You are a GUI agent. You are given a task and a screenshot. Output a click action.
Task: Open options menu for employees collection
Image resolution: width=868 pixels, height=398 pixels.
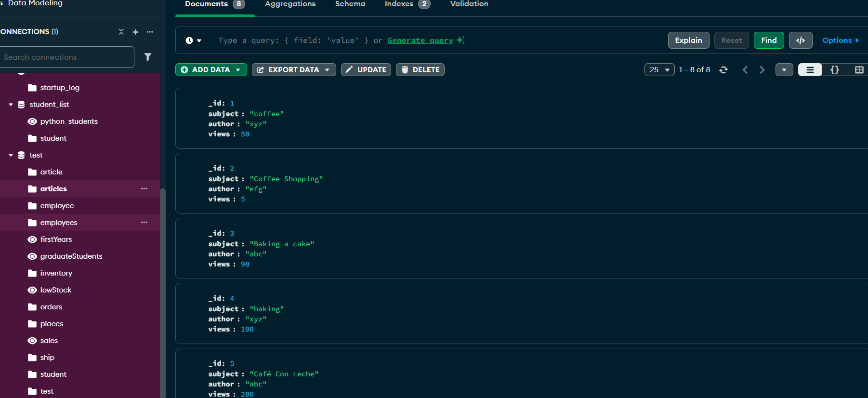(x=144, y=223)
